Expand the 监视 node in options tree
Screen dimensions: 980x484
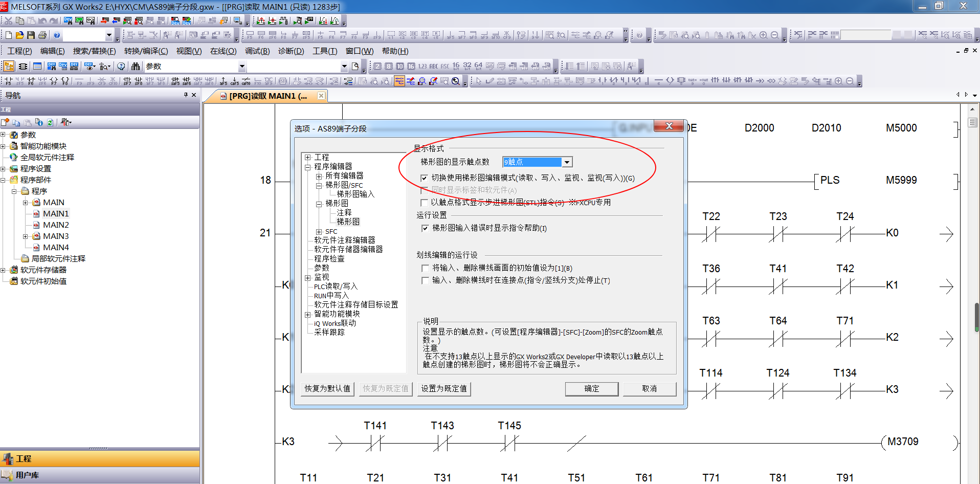[x=308, y=278]
